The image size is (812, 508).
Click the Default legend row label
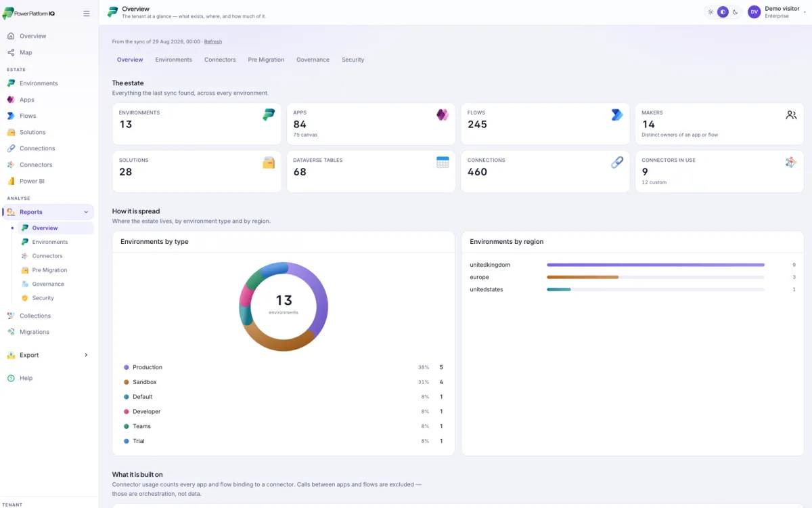[x=143, y=397]
